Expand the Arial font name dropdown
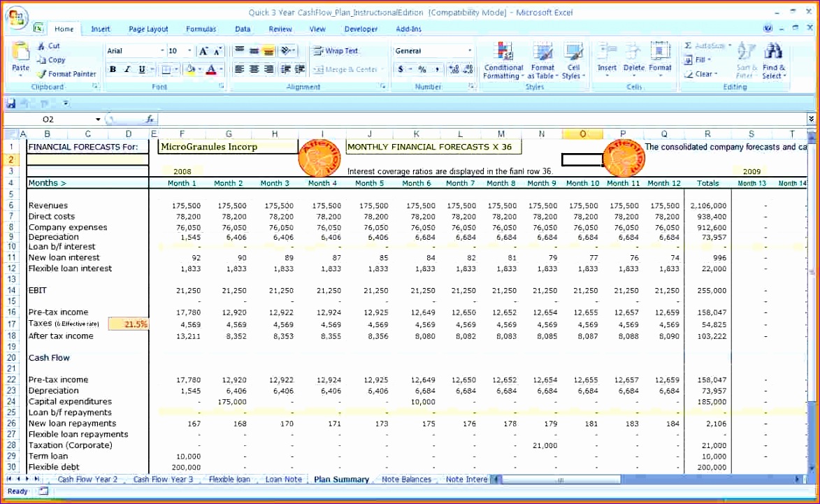This screenshot has height=504, width=820. [162, 51]
